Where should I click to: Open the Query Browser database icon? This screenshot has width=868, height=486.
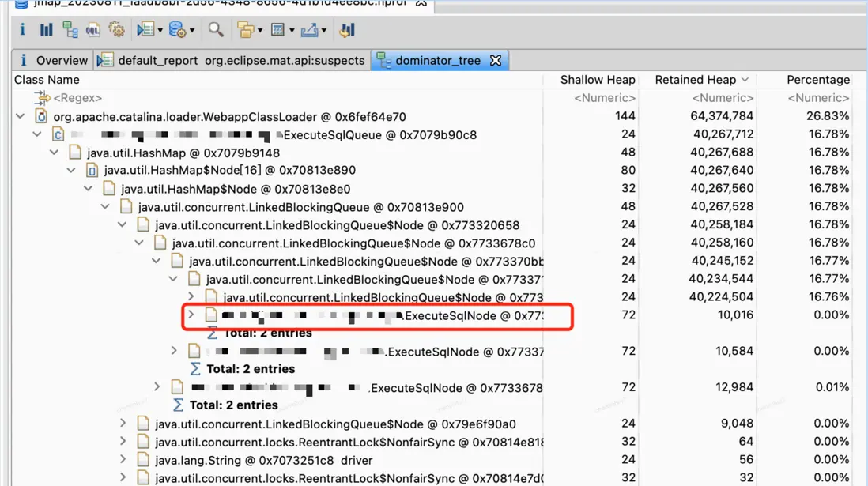177,29
